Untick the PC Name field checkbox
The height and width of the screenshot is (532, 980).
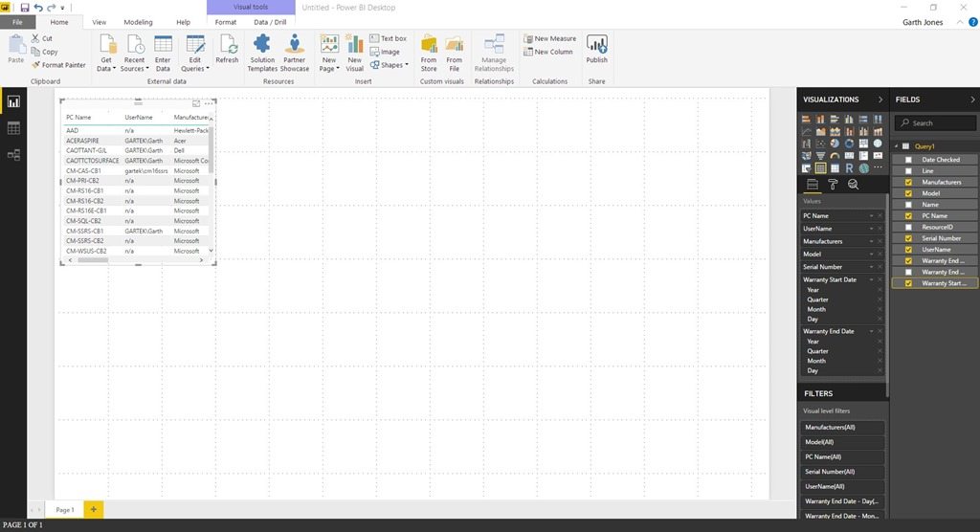909,216
